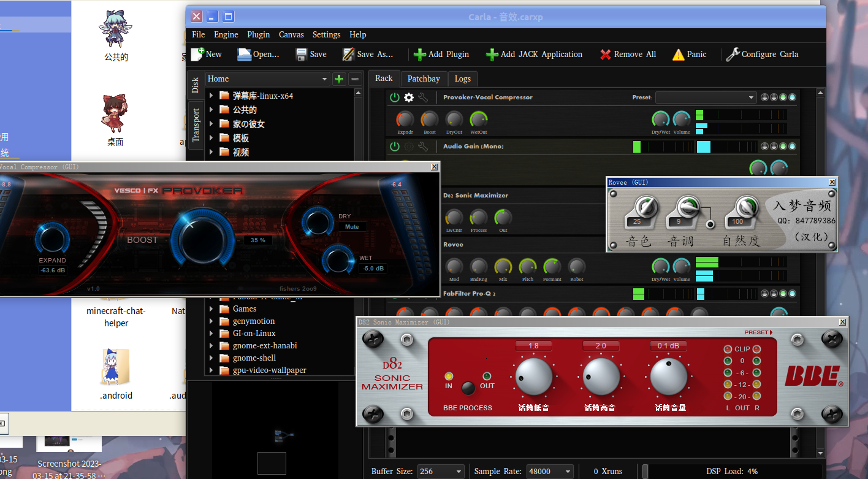Open the Buffer Size dropdown
This screenshot has width=868, height=479.
tap(440, 472)
